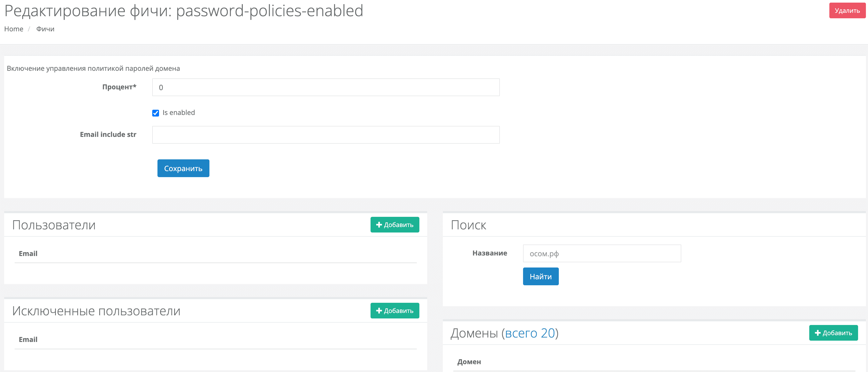Focus the Процент input field
This screenshot has height=372, width=868.
pyautogui.click(x=326, y=87)
